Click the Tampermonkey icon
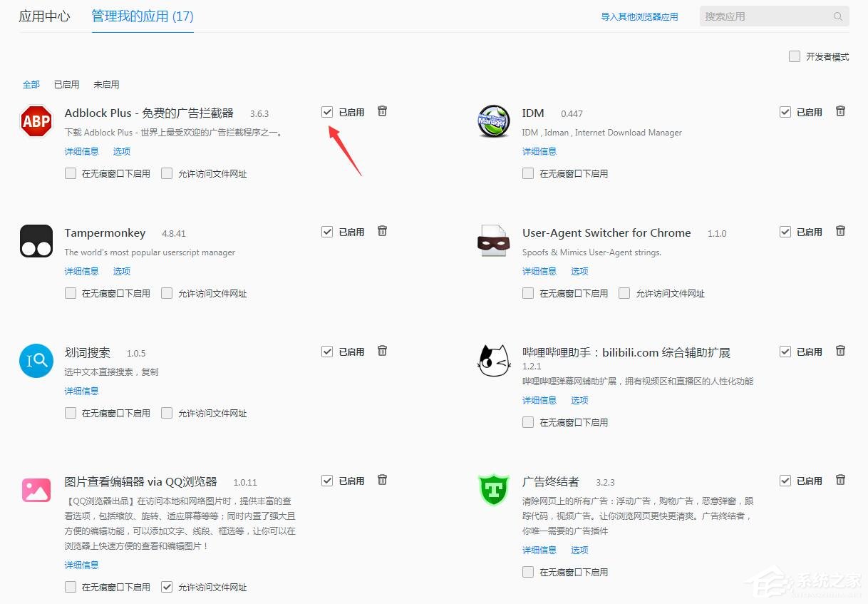This screenshot has width=868, height=604. [x=36, y=240]
